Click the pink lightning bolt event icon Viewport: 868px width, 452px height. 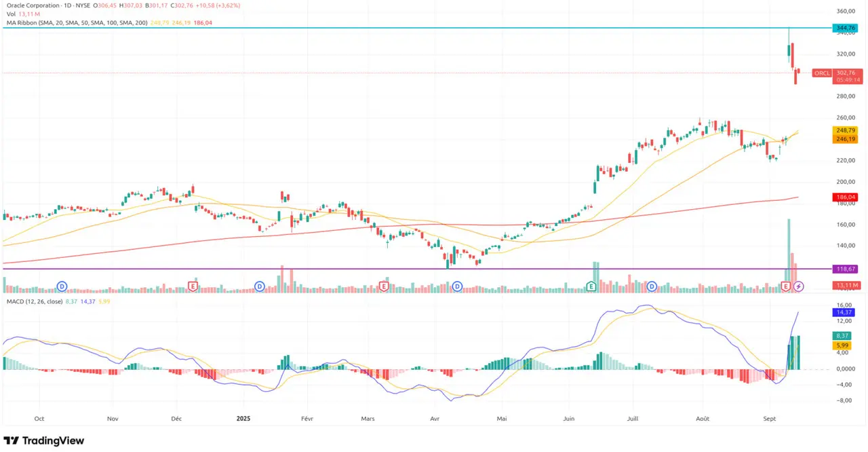798,286
